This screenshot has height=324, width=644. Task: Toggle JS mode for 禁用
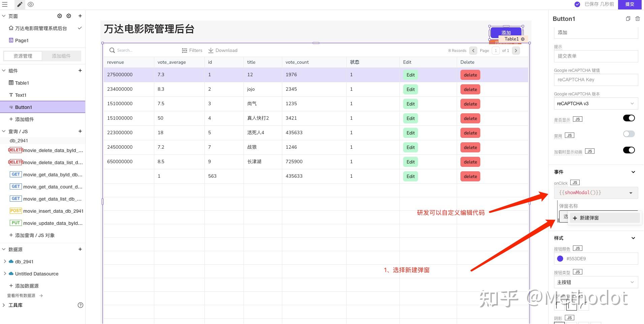pyautogui.click(x=569, y=136)
